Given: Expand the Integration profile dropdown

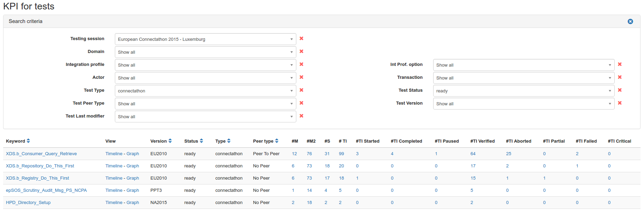Looking at the screenshot, I should pyautogui.click(x=205, y=65).
